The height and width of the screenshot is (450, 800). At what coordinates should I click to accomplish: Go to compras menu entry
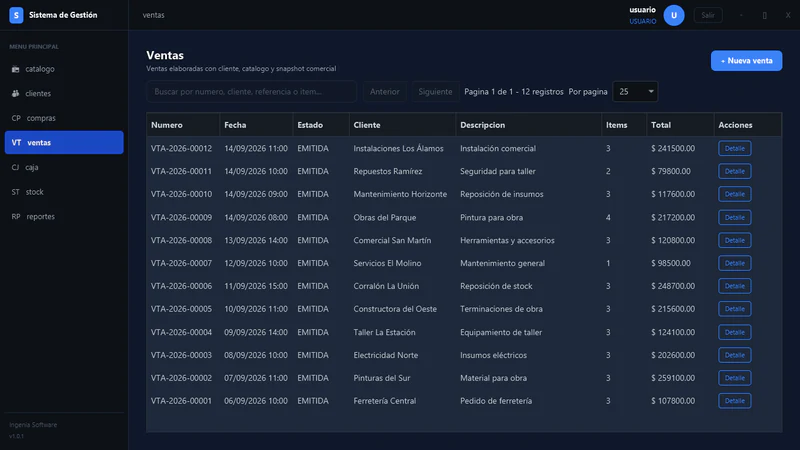pyautogui.click(x=64, y=118)
